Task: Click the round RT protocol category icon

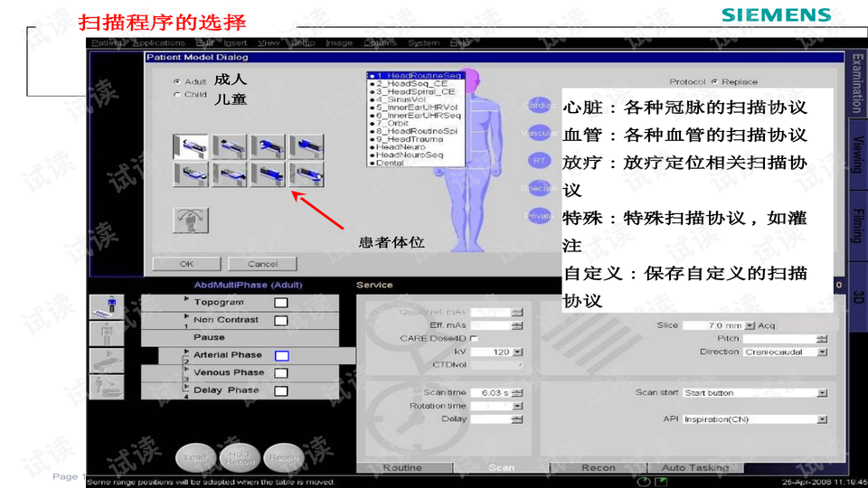Action: (x=539, y=161)
